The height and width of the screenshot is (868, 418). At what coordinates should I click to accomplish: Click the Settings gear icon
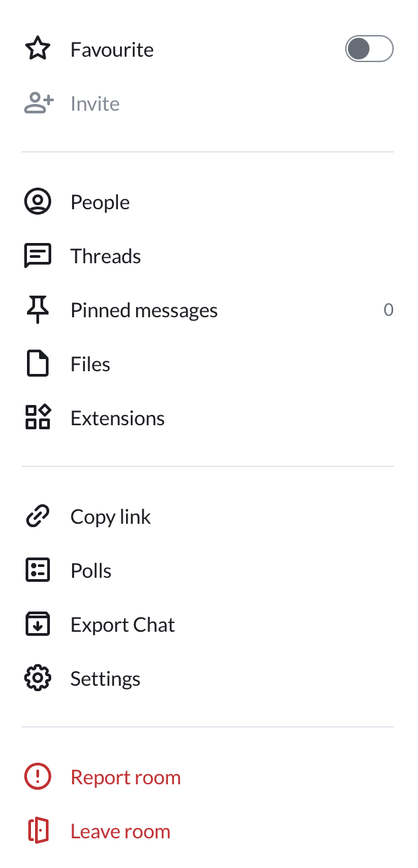click(x=38, y=678)
